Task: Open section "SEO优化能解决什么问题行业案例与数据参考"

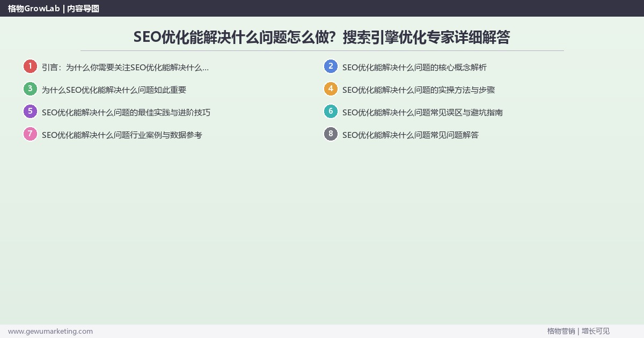Action: (122, 135)
